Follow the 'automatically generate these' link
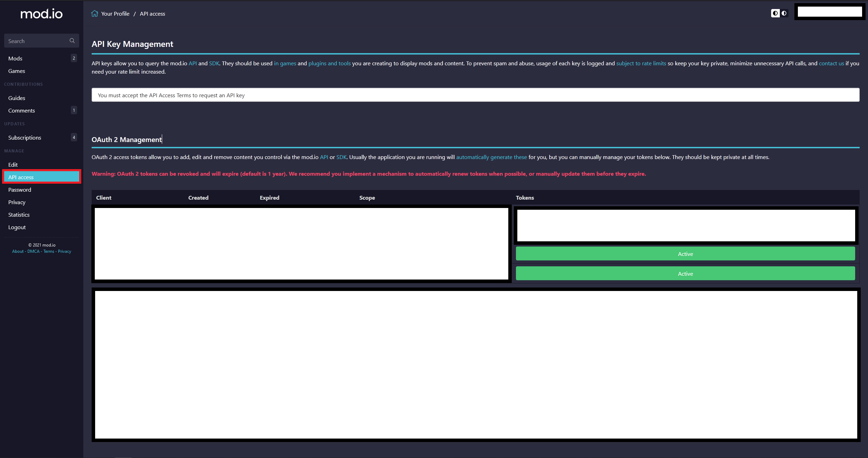The width and height of the screenshot is (868, 458). 492,157
